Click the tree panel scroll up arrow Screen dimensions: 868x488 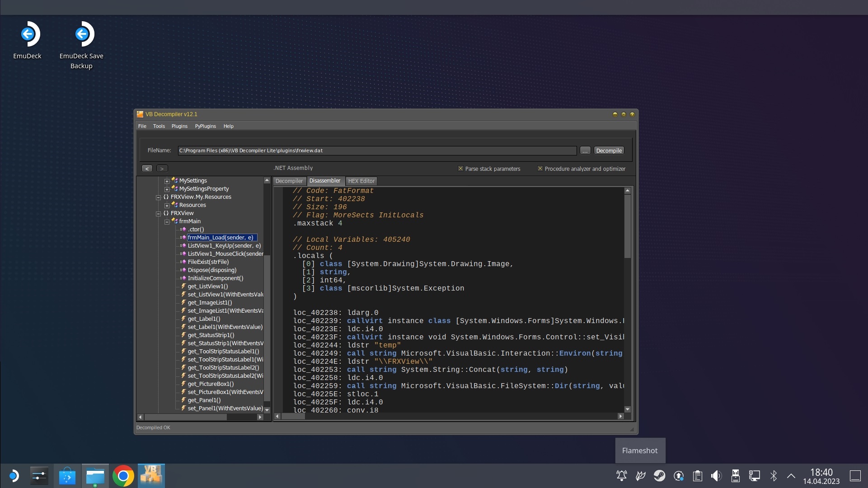tap(267, 180)
